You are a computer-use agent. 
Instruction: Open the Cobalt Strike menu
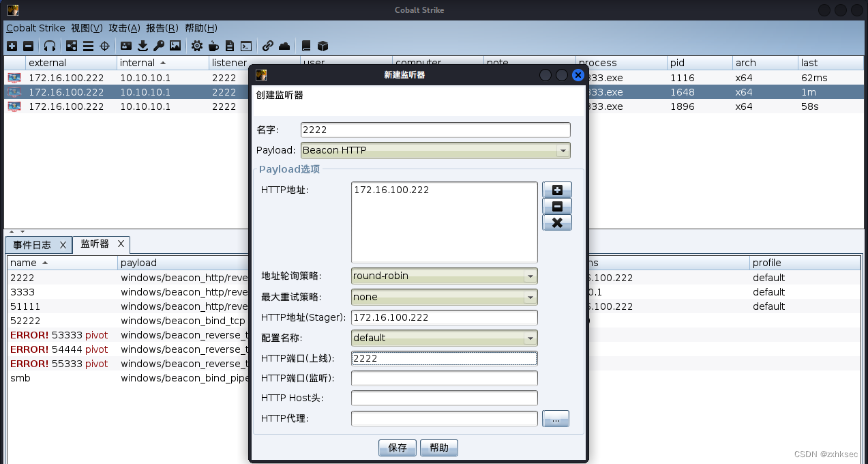click(35, 28)
